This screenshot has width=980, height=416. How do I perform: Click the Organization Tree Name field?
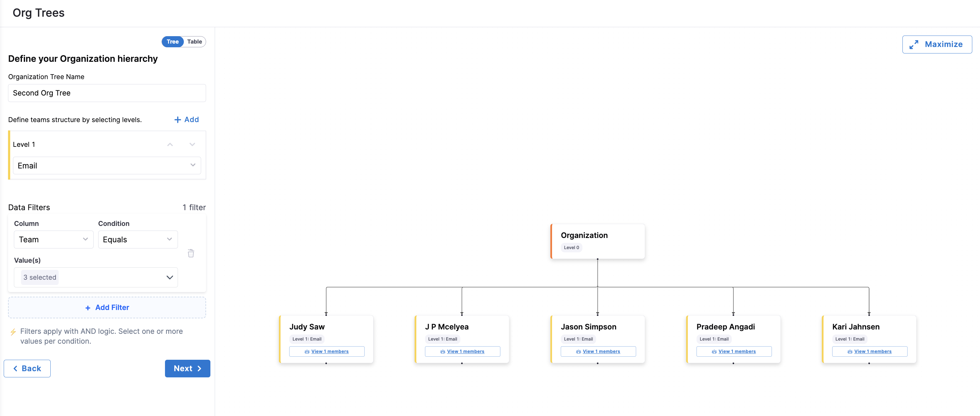(x=107, y=93)
